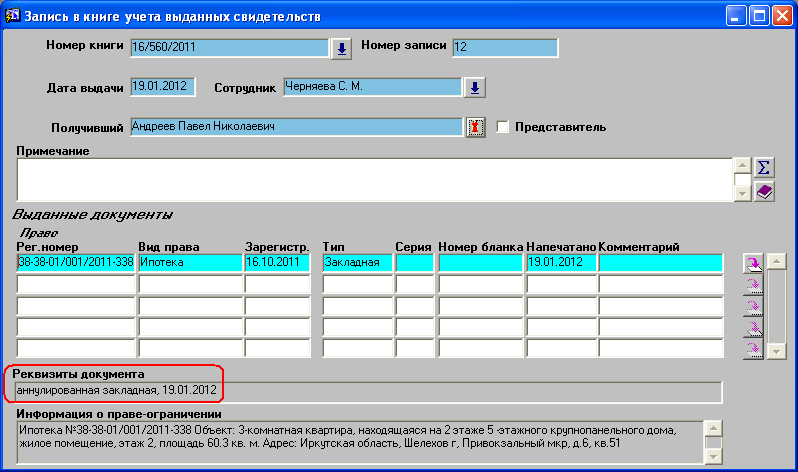Click the documents table scrollbar down arrow
The height and width of the screenshot is (472, 798).
pos(777,351)
